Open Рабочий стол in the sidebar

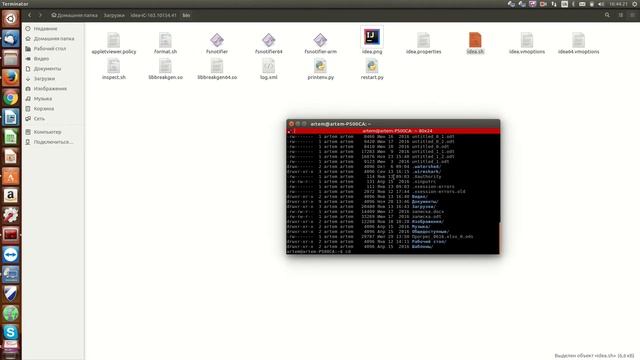click(x=46, y=49)
